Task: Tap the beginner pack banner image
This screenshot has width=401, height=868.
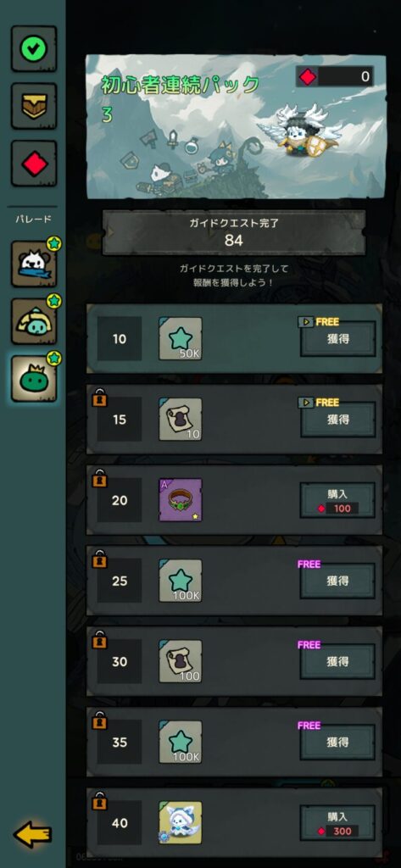Action: 236,126
